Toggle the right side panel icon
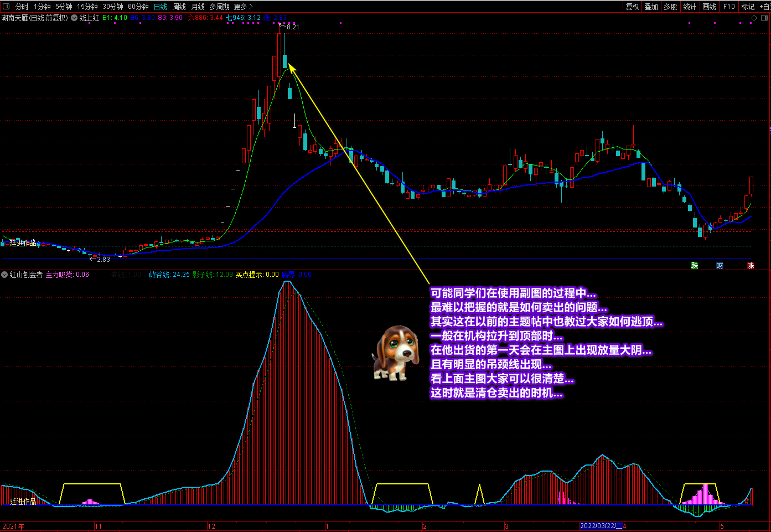The image size is (771, 532). (765, 18)
